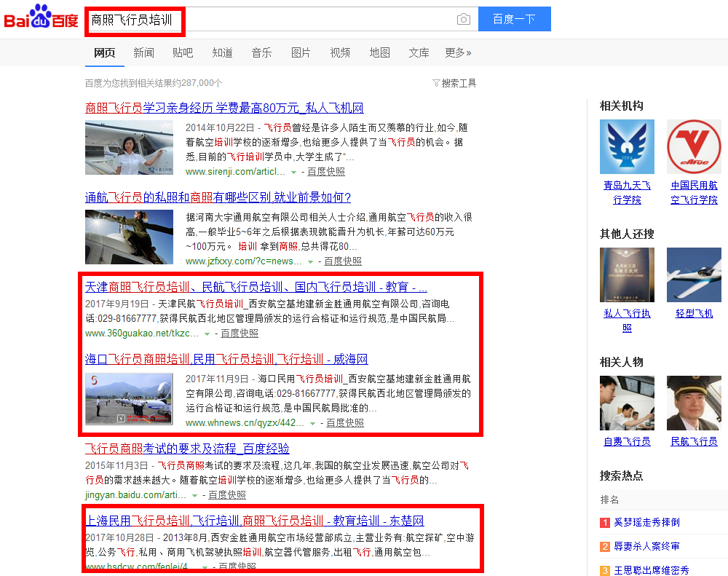Image resolution: width=728 pixels, height=576 pixels.
Task: Expand dropdown arrow next to www.jzfxxy.com URL
Action: pyautogui.click(x=310, y=262)
